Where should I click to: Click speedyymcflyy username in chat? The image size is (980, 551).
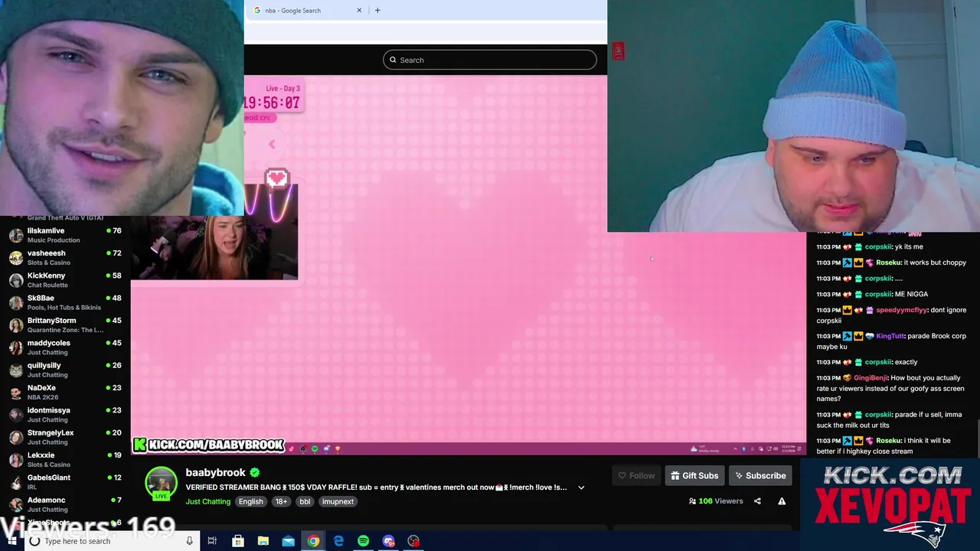pyautogui.click(x=901, y=310)
